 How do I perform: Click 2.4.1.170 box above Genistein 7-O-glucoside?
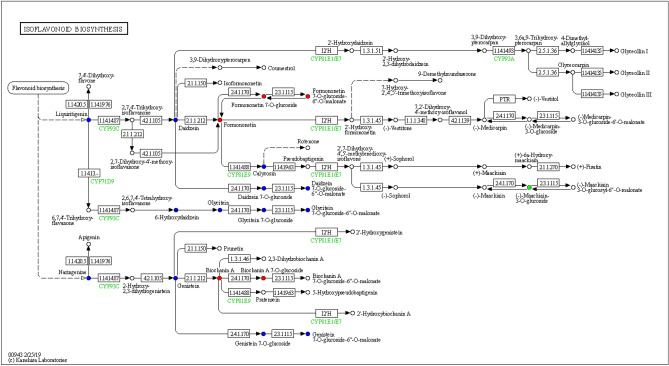[239, 334]
